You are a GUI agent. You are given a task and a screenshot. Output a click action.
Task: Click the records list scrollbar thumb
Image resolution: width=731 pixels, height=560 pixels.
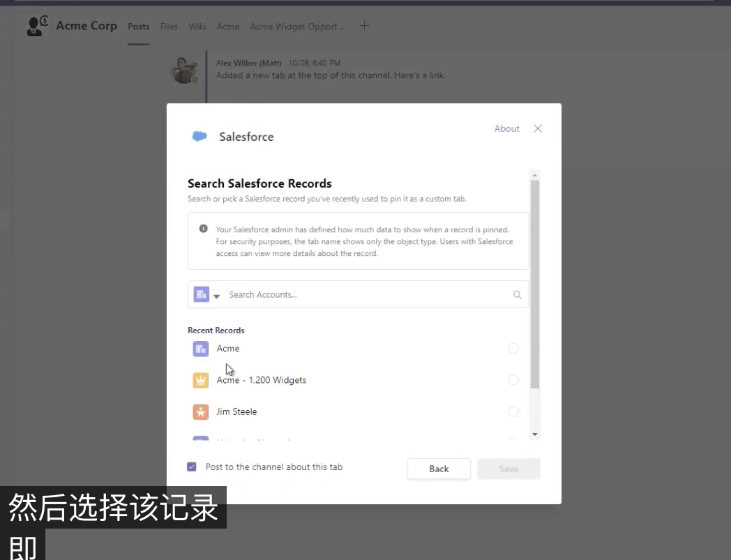535,285
